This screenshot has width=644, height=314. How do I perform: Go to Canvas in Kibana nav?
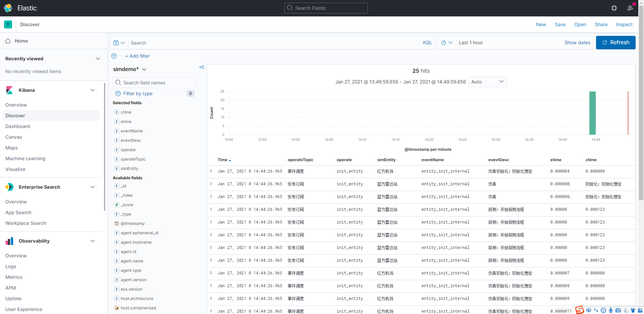point(14,137)
